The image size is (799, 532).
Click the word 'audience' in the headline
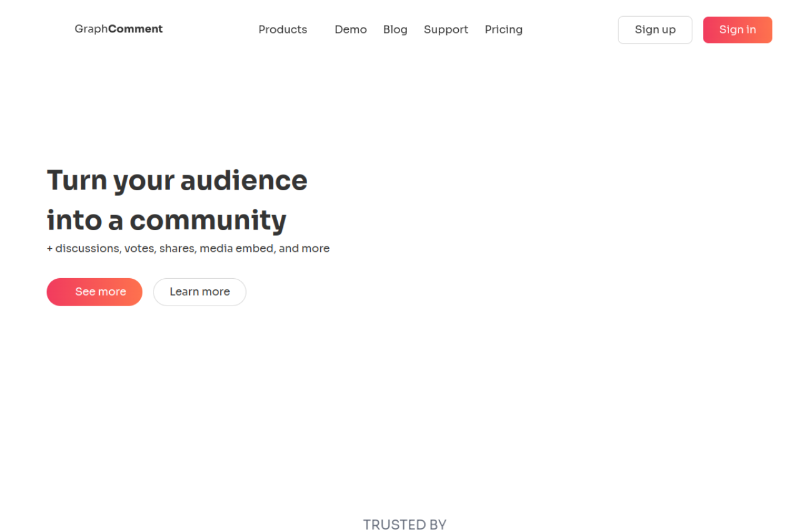coord(243,180)
